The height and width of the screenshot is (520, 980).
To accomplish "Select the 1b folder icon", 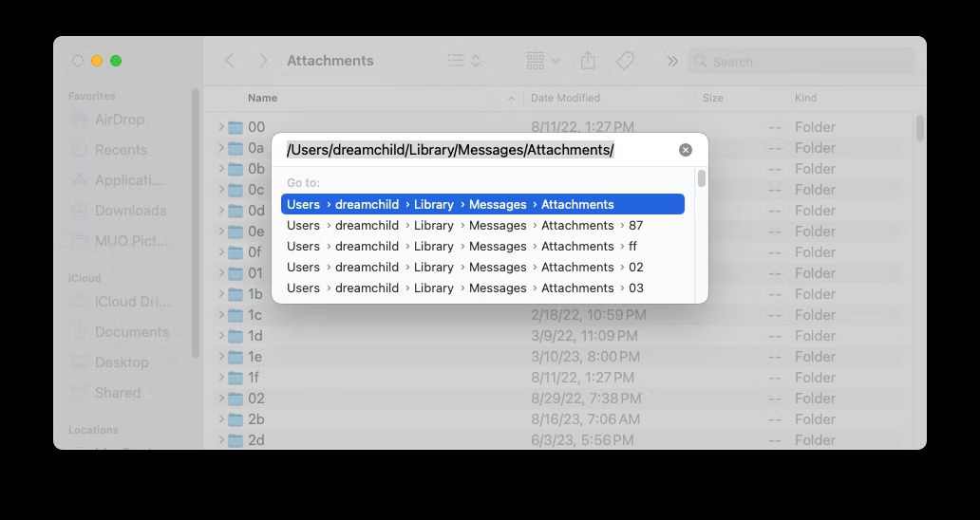I will [236, 294].
